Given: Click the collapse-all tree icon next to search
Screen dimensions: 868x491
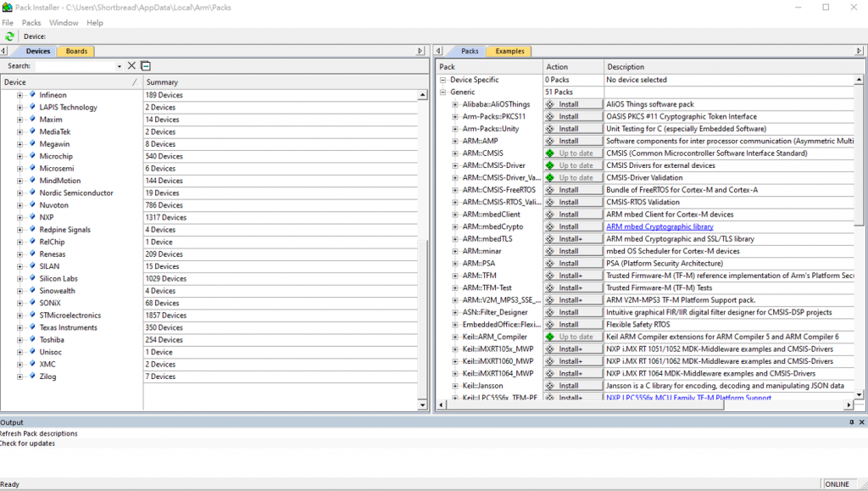Looking at the screenshot, I should click(146, 66).
